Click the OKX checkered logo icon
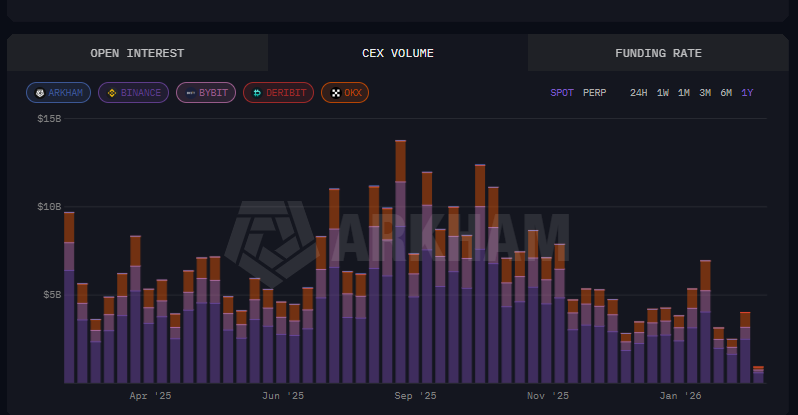 coord(335,93)
